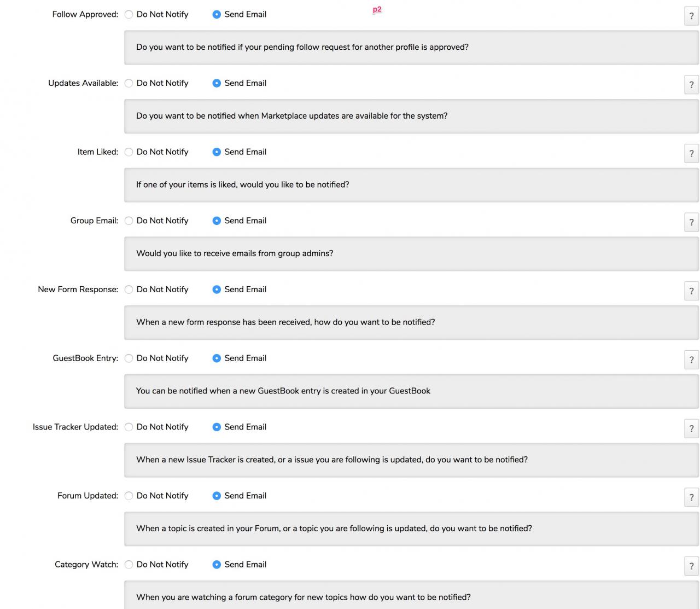Image resolution: width=700 pixels, height=609 pixels.
Task: Click the pink p2 marker at top
Action: pyautogui.click(x=377, y=9)
